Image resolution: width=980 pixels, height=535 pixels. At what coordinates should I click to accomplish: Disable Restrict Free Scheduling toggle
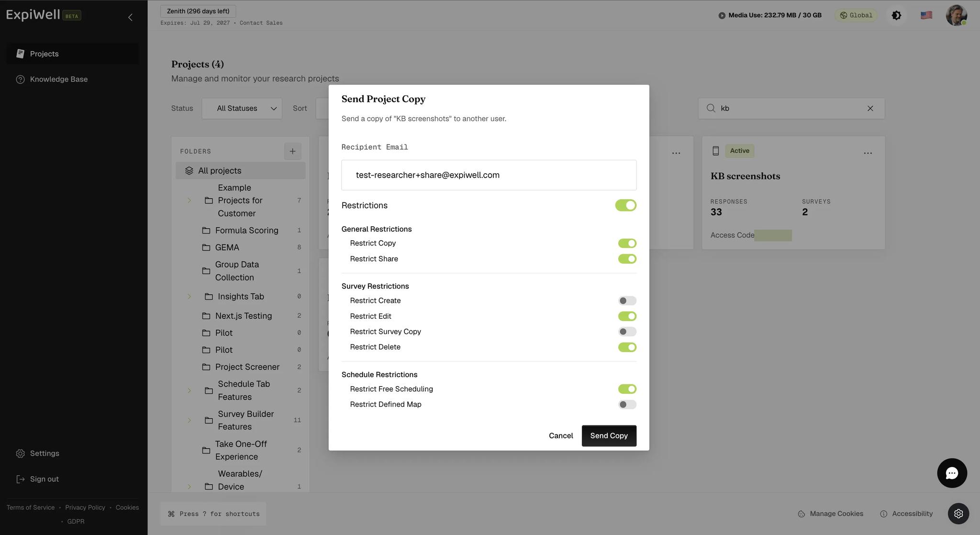(627, 389)
